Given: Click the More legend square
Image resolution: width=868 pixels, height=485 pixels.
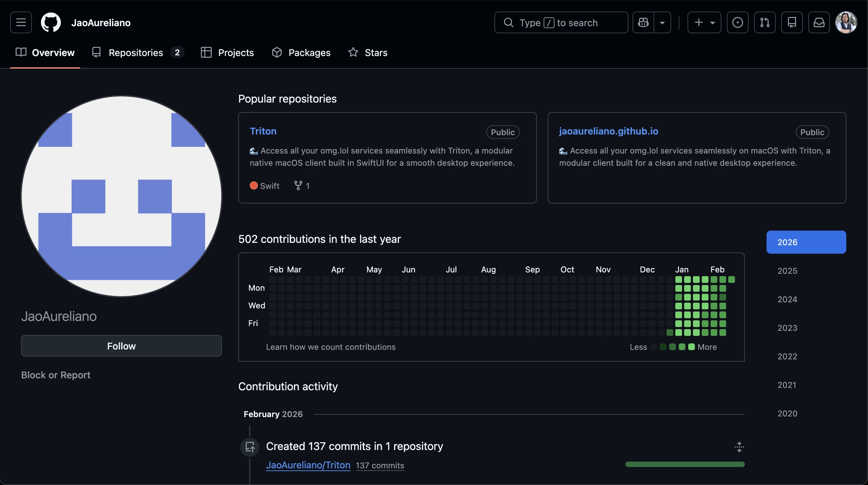Looking at the screenshot, I should [x=692, y=347].
